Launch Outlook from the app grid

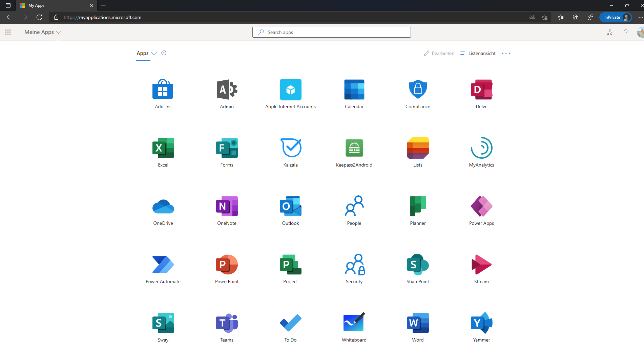click(290, 206)
